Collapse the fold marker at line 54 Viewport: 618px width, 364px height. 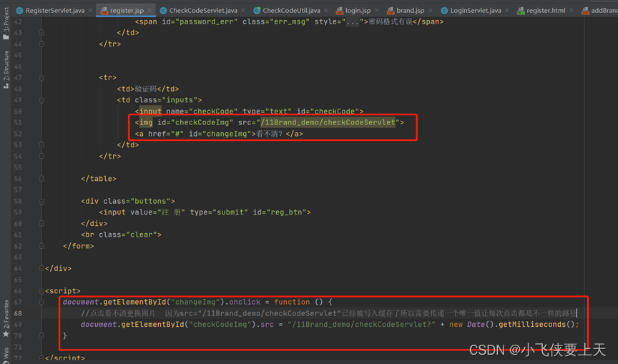pyautogui.click(x=41, y=157)
